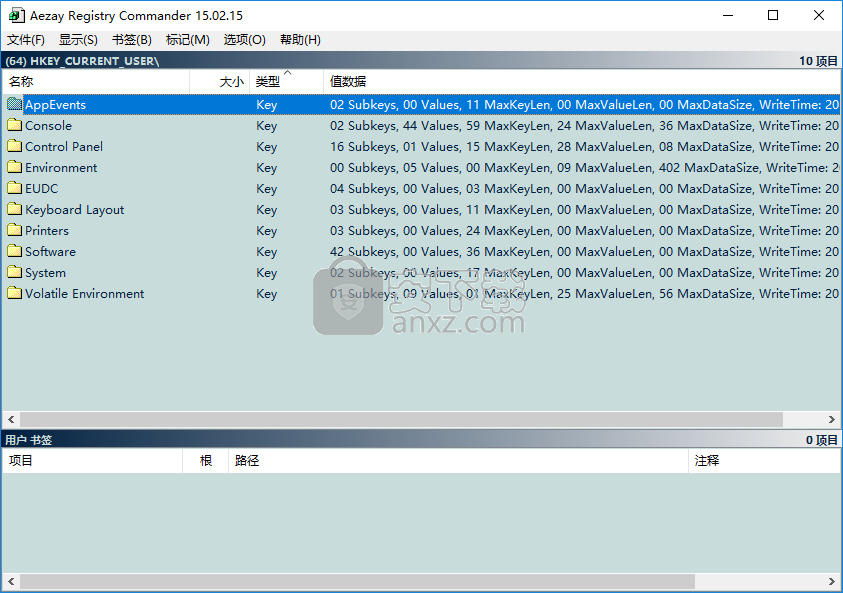Sort by the 名称 column header
The image size is (843, 593).
coord(96,82)
